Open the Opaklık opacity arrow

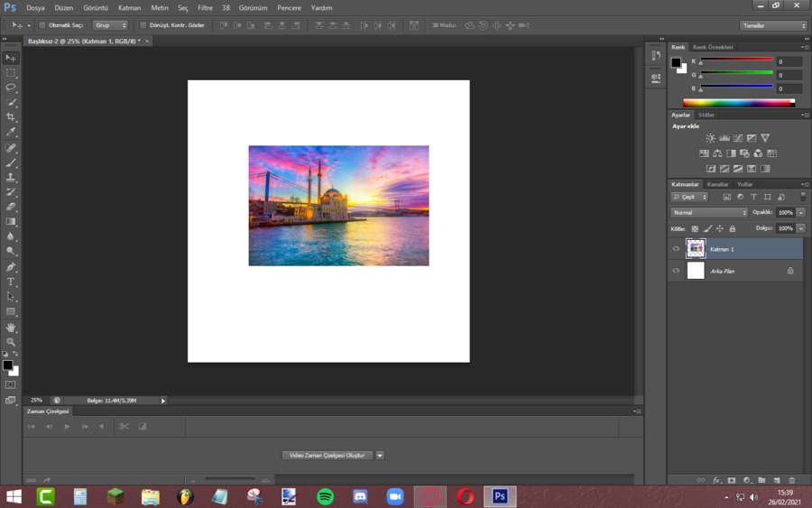click(x=801, y=213)
